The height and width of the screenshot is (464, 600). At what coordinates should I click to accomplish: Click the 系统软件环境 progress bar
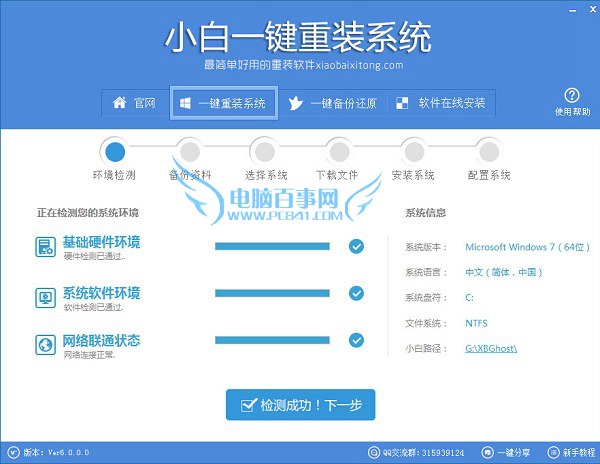pos(272,293)
